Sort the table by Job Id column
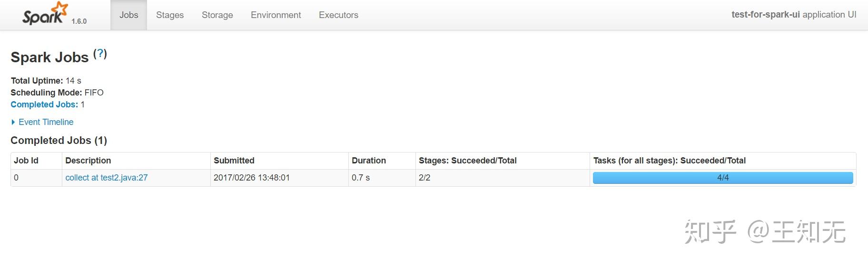This screenshot has width=868, height=267. (26, 161)
